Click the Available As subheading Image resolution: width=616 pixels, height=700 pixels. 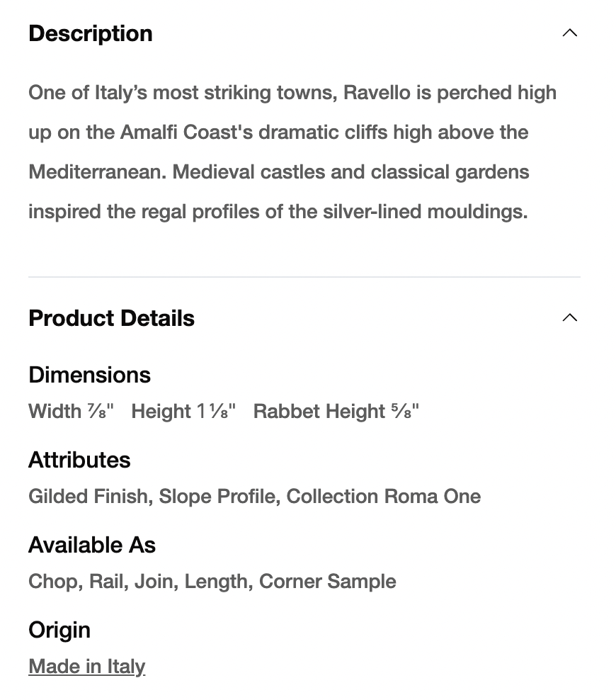coord(92,545)
